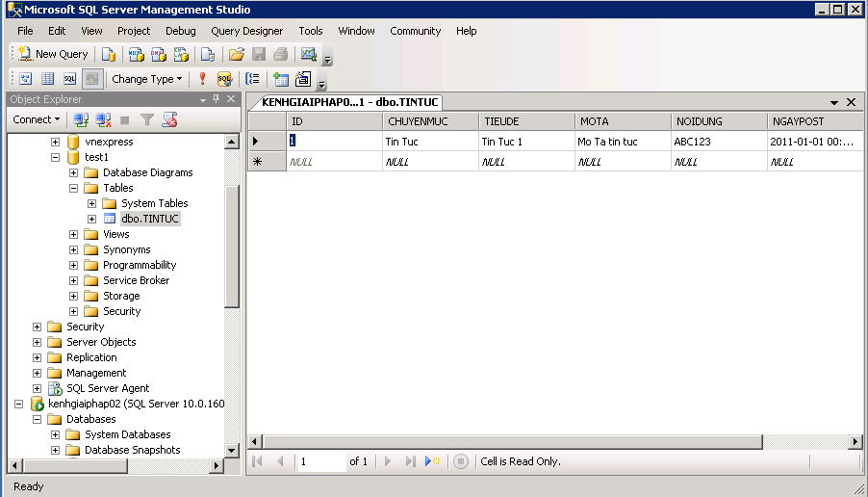The width and height of the screenshot is (868, 497).
Task: Click the Move to next row button
Action: coord(388,461)
